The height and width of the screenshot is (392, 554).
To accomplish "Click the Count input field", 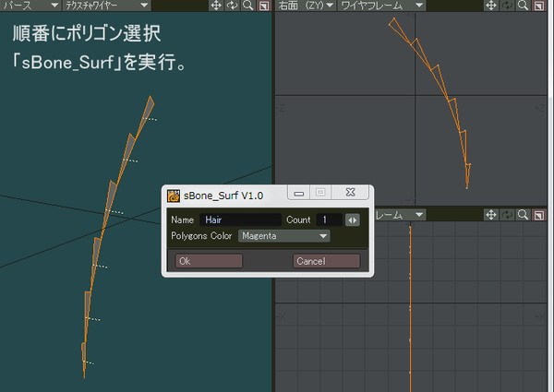I will coord(329,220).
